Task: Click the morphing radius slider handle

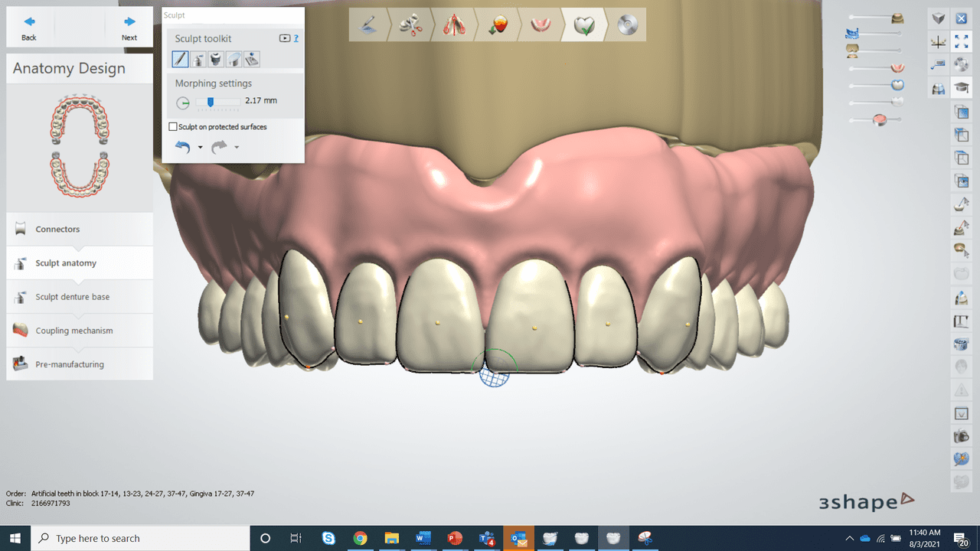Action: [211, 102]
